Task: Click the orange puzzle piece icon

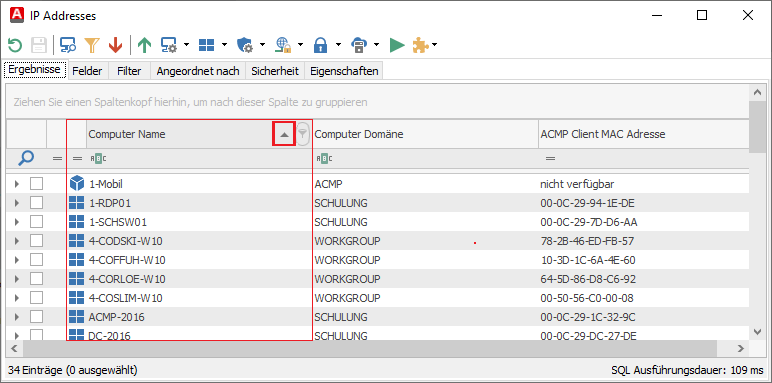Action: click(x=420, y=45)
